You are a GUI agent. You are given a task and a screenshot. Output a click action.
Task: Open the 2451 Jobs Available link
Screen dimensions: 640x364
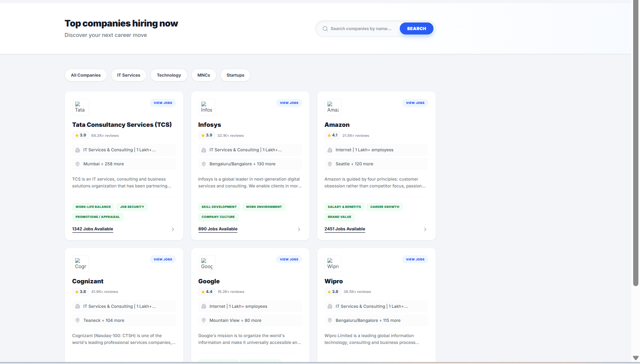pyautogui.click(x=345, y=229)
